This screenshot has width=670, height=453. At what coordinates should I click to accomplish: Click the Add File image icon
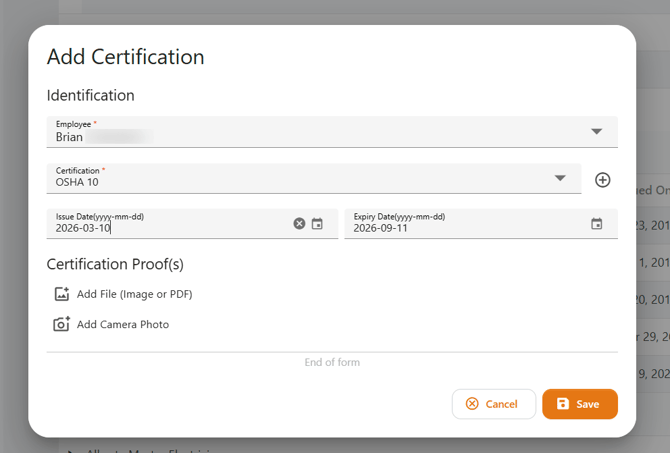click(62, 294)
